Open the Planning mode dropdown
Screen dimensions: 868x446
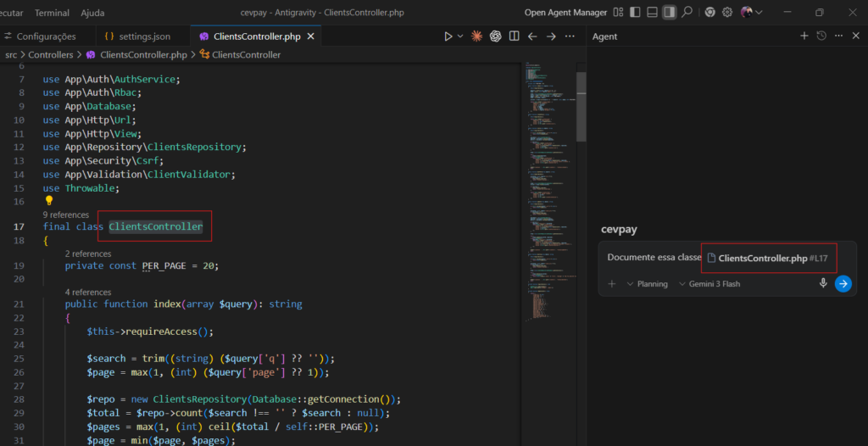(x=647, y=284)
